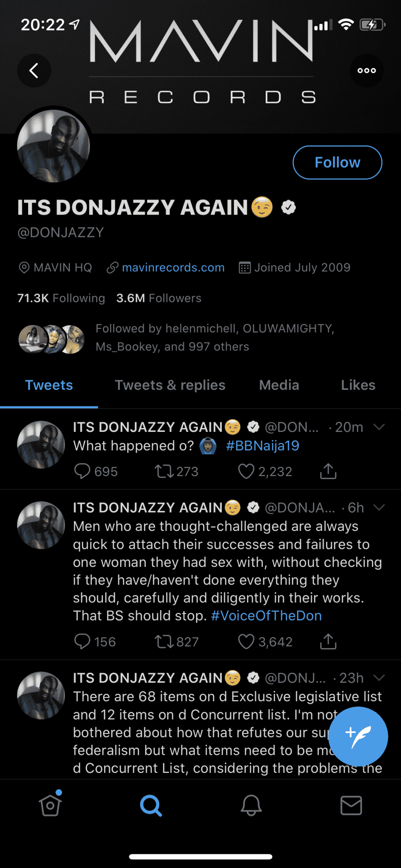
Task: Switch to Tweets & replies tab
Action: (170, 385)
